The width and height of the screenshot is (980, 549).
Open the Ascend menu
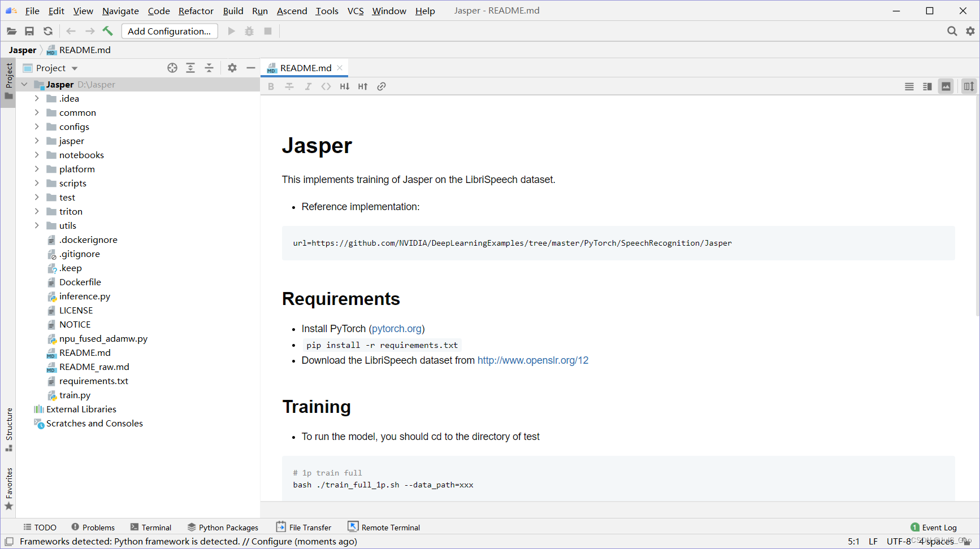(292, 11)
